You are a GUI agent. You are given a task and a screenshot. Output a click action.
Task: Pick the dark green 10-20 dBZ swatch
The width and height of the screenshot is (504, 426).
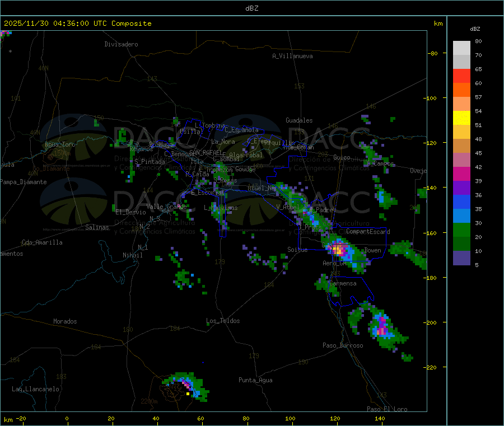(461, 244)
